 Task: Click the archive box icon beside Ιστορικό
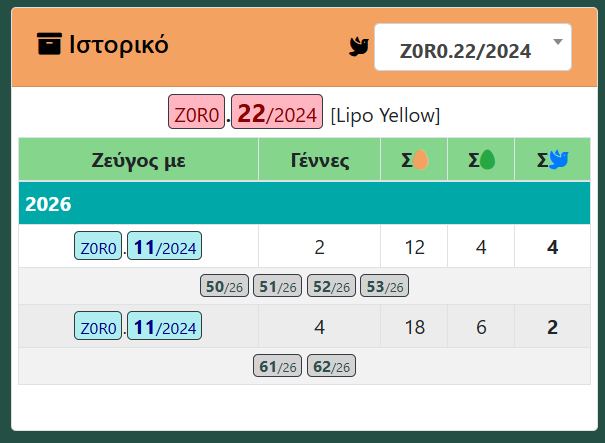coord(49,44)
